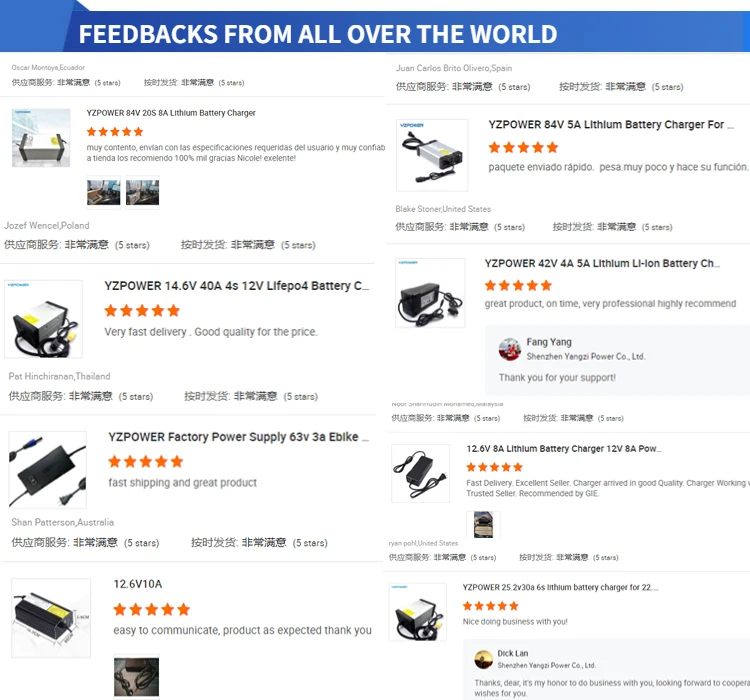Click Dick Lan's profile avatar
This screenshot has height=700, width=750.
coord(484,659)
